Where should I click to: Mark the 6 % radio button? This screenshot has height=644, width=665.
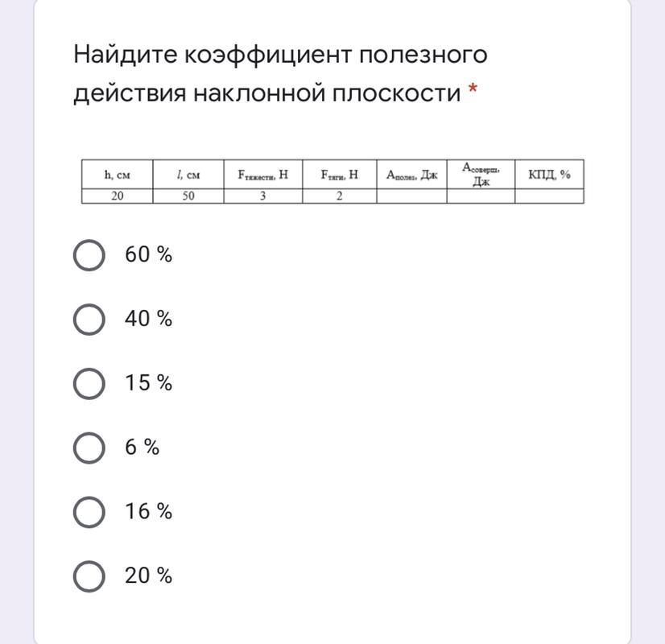(89, 448)
